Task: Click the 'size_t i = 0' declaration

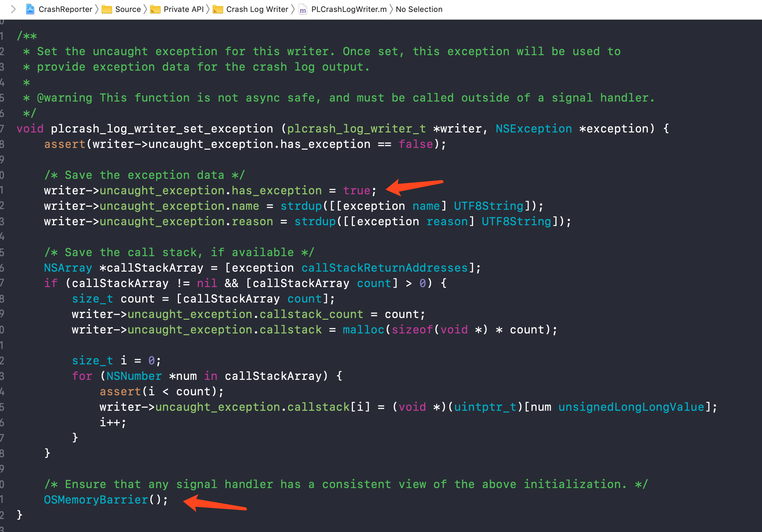Action: coord(116,361)
